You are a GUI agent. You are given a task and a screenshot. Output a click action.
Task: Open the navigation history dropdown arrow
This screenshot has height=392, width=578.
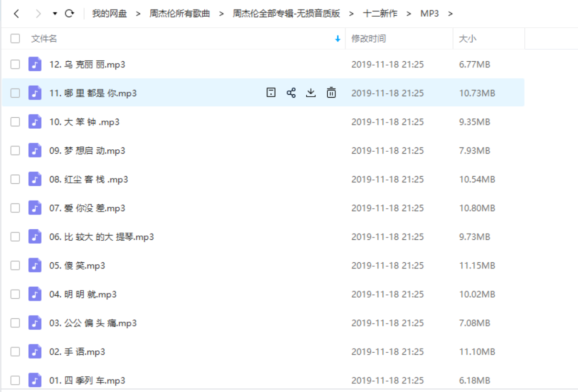pos(55,14)
